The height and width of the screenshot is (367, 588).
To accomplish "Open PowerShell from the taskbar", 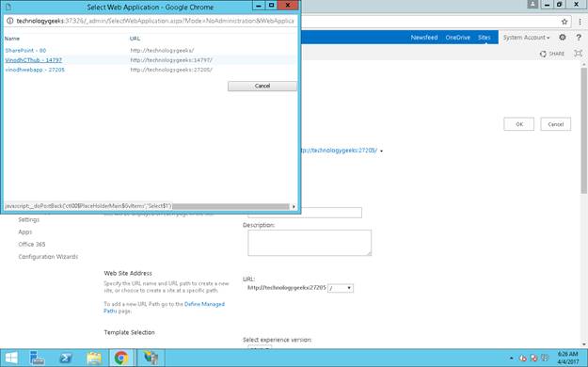I will [66, 358].
